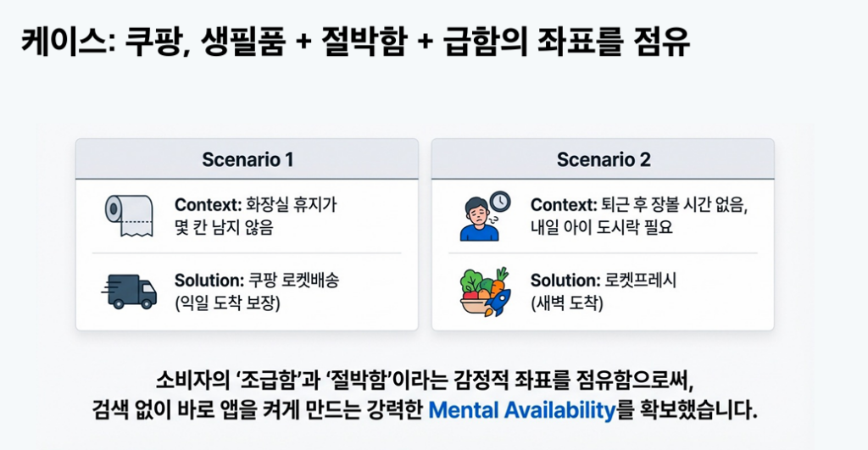This screenshot has height=450, width=868.
Task: Click the blue Mental Availability text
Action: coord(521,411)
